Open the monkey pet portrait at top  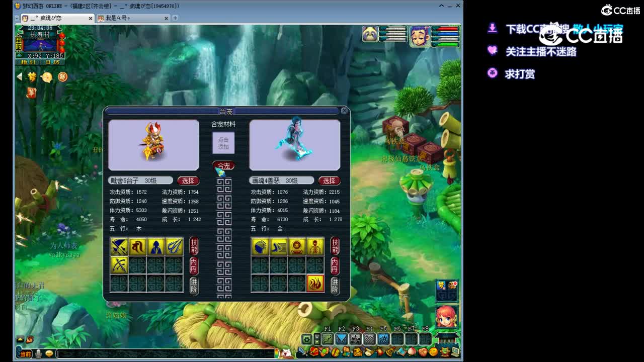coord(370,34)
